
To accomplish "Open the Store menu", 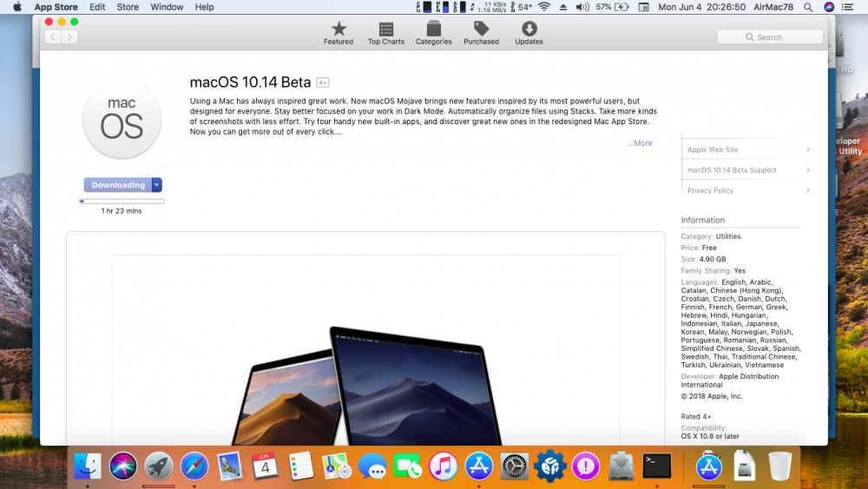I will [128, 7].
